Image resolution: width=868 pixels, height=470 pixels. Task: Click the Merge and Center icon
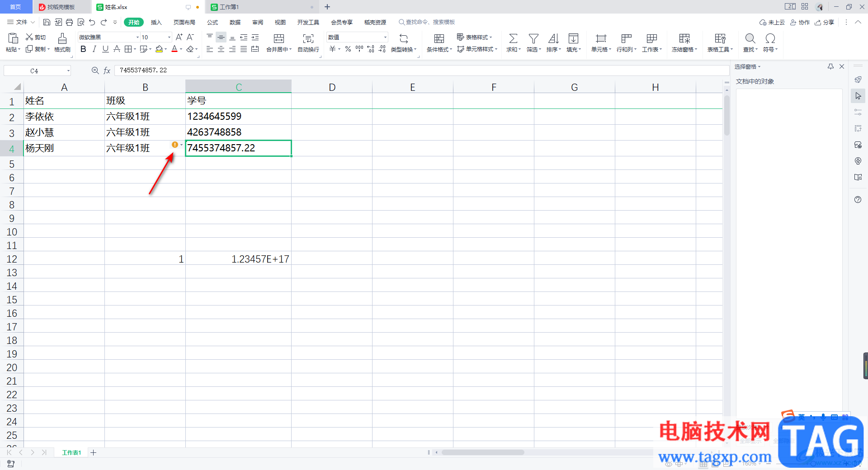coord(279,38)
